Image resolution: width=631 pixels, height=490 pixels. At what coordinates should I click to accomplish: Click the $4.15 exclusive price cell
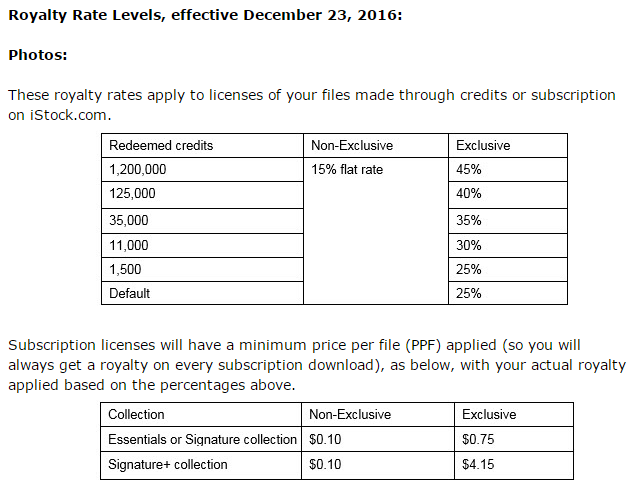pos(514,465)
